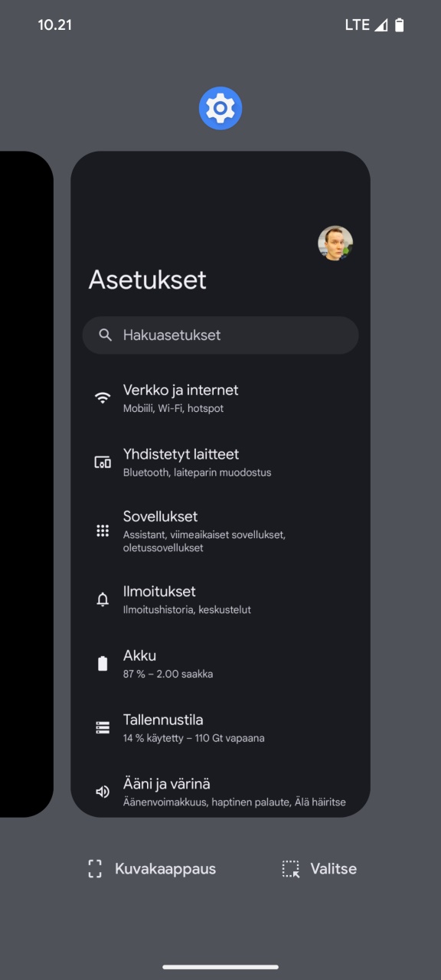The width and height of the screenshot is (441, 980).
Task: Click the Ääni ja värinä speaker icon
Action: (103, 792)
